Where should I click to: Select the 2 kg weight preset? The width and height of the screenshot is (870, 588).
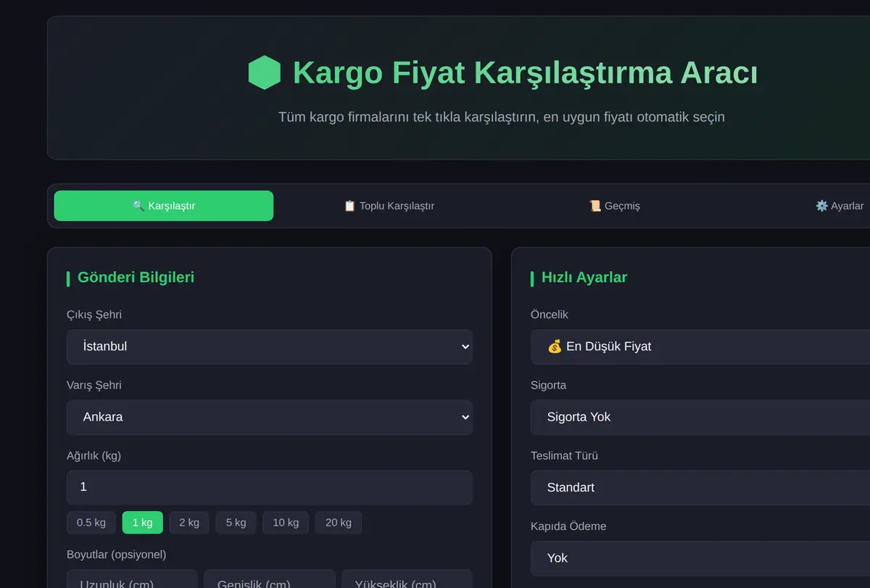pos(189,523)
